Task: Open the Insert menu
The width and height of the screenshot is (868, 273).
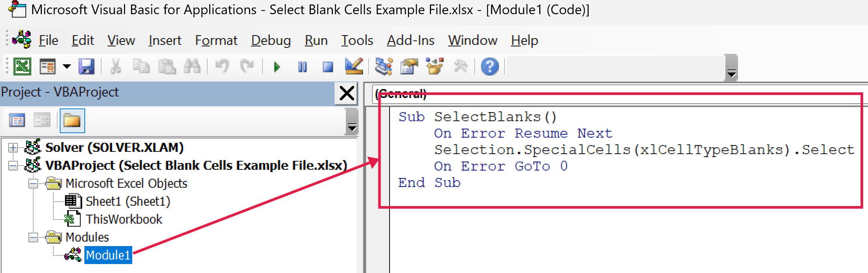Action: pyautogui.click(x=165, y=40)
